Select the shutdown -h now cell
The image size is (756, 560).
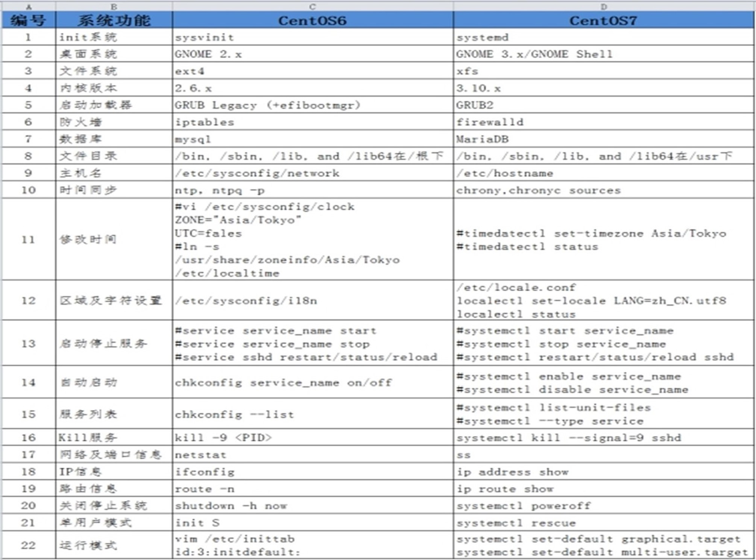click(x=313, y=505)
